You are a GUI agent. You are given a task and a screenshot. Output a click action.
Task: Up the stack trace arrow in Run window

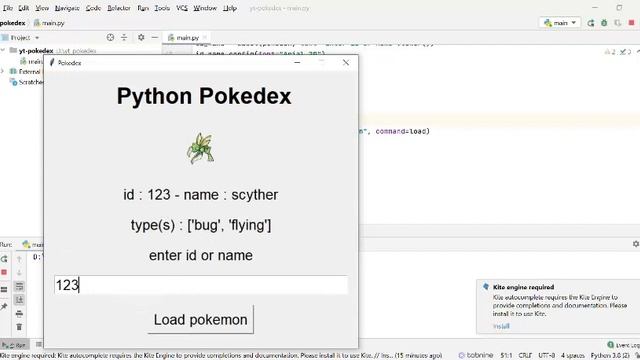tap(19, 259)
